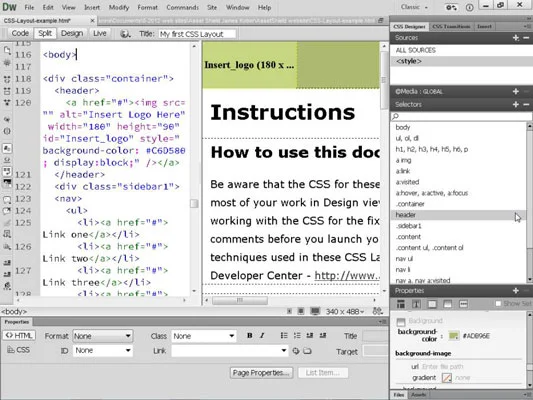Open the Format dropdown

coord(102,336)
